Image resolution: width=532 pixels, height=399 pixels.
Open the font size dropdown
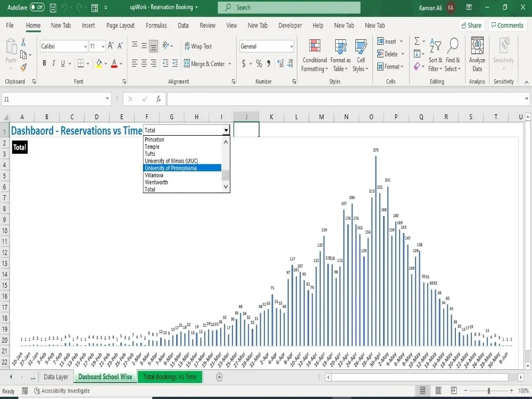101,46
